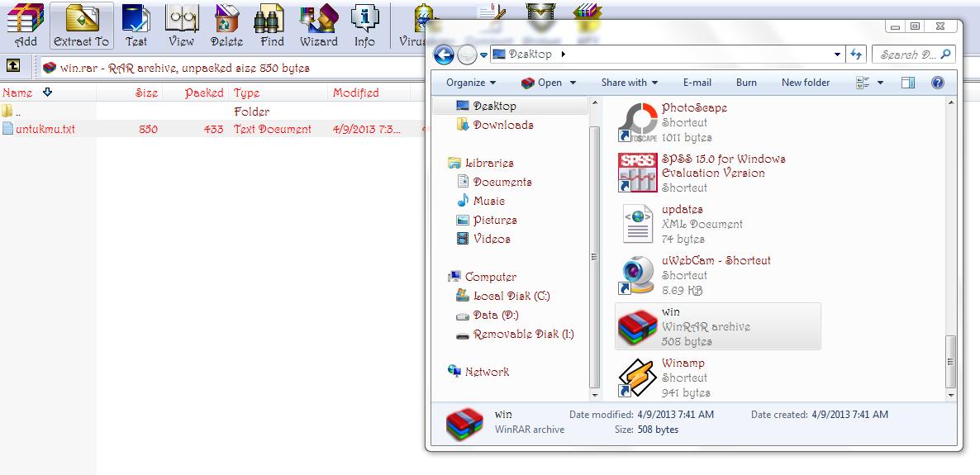980x475 pixels.
Task: Launch the Wizard toolbar icon
Action: point(319,26)
